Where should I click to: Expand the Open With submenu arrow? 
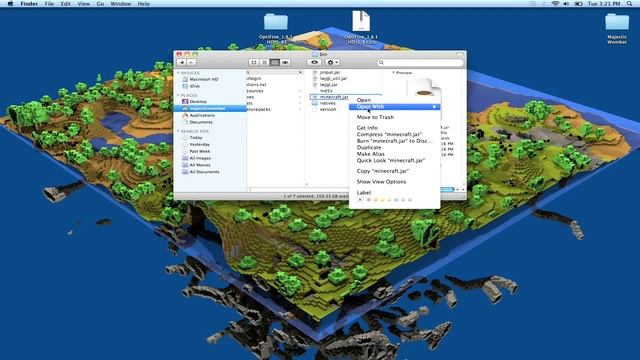click(x=434, y=107)
